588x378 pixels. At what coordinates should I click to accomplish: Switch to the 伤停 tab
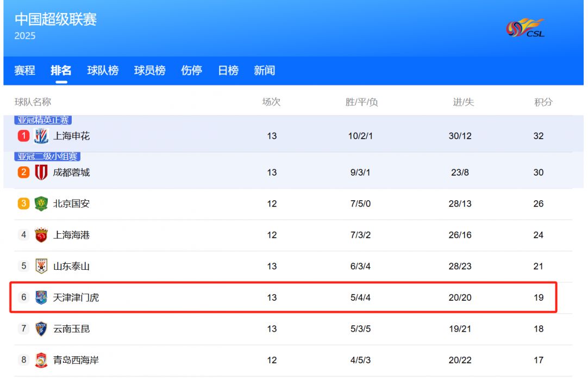point(191,71)
